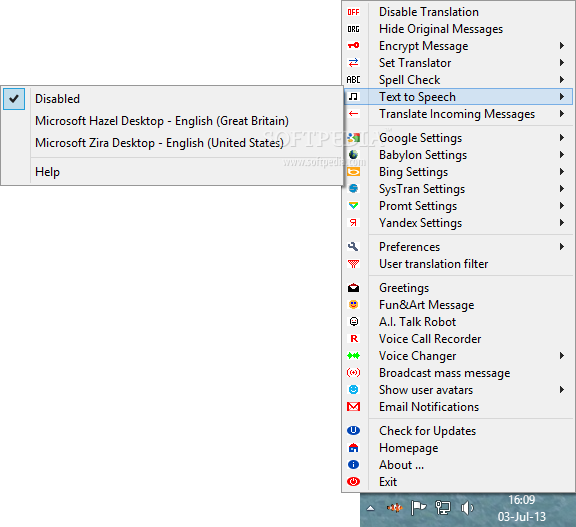Image resolution: width=576 pixels, height=527 pixels.
Task: Toggle Hide Original Messages
Action: (x=458, y=29)
